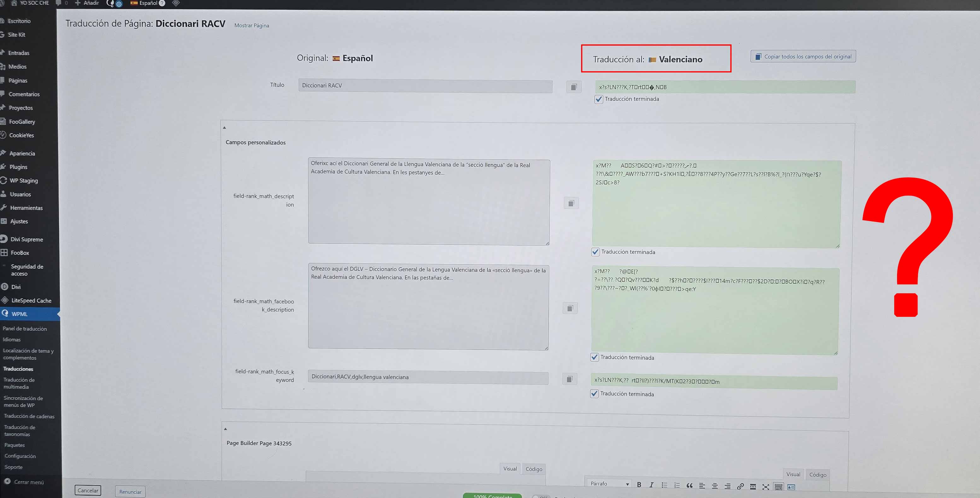Click the 100% Complete progress bar
Screen dimensions: 980x498
[492, 496]
